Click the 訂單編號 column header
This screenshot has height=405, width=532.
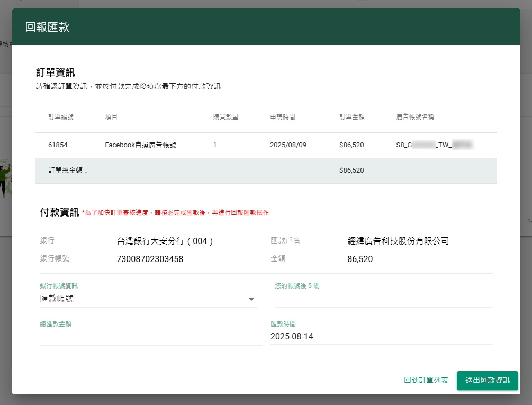(61, 116)
